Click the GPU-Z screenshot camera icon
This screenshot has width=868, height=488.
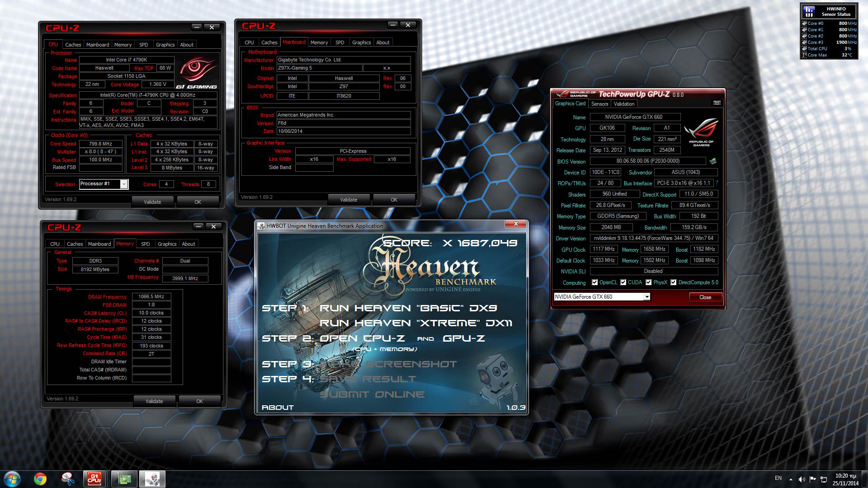[x=717, y=103]
